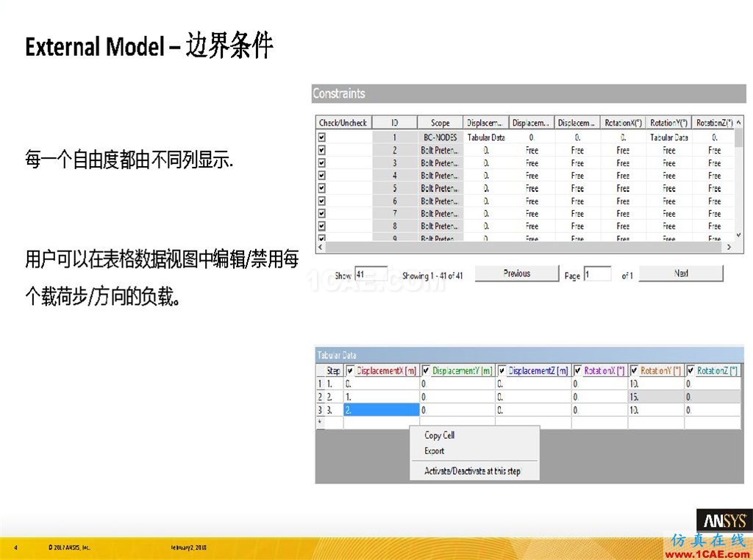Select Bolt Preten scope cell in row 2
Image resolution: width=753 pixels, height=560 pixels.
click(440, 150)
